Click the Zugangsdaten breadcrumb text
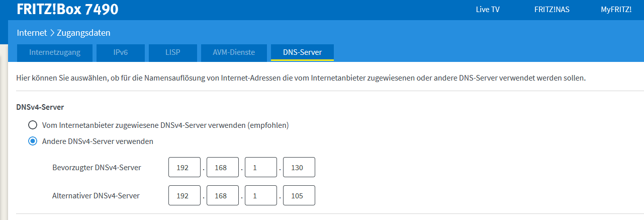 point(83,33)
